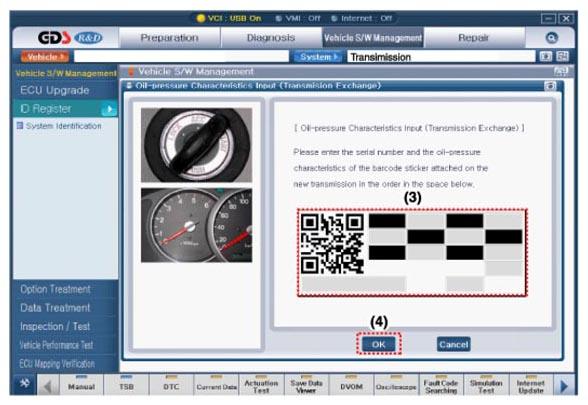588x405 pixels.
Task: Open the Repair tab
Action: click(x=474, y=38)
